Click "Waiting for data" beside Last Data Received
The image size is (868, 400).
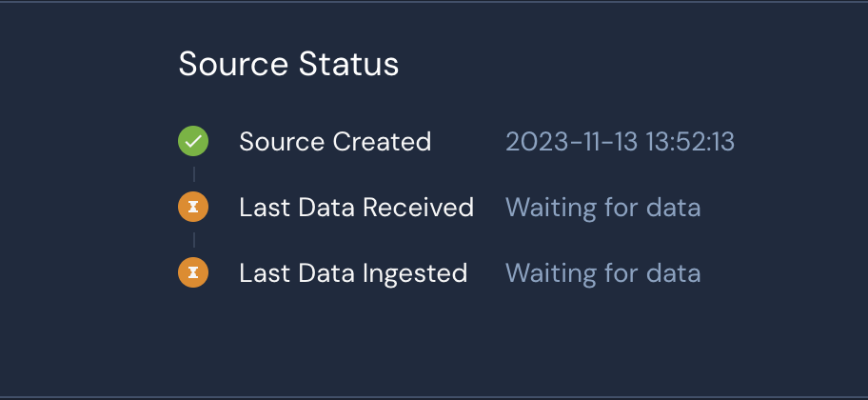point(602,208)
